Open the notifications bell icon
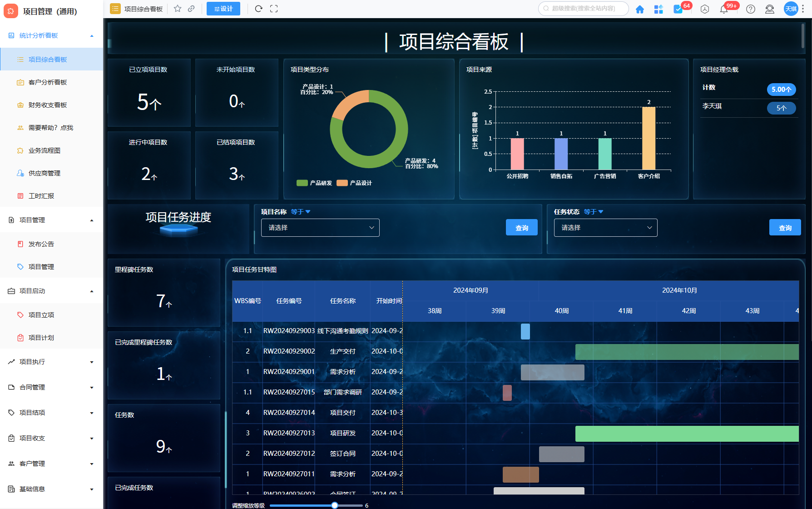This screenshot has width=812, height=509. tap(724, 9)
